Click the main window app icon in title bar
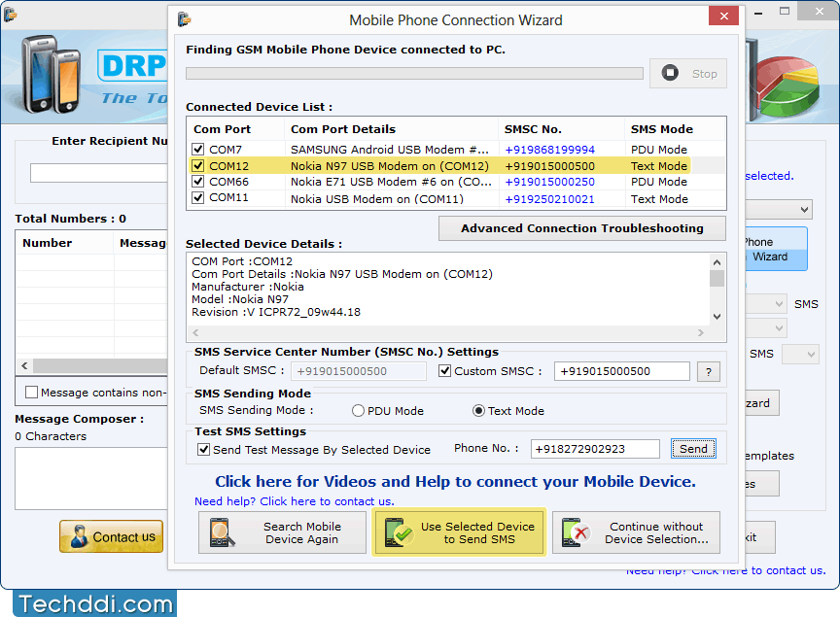Screen dimensions: 840x617 click(x=10, y=15)
